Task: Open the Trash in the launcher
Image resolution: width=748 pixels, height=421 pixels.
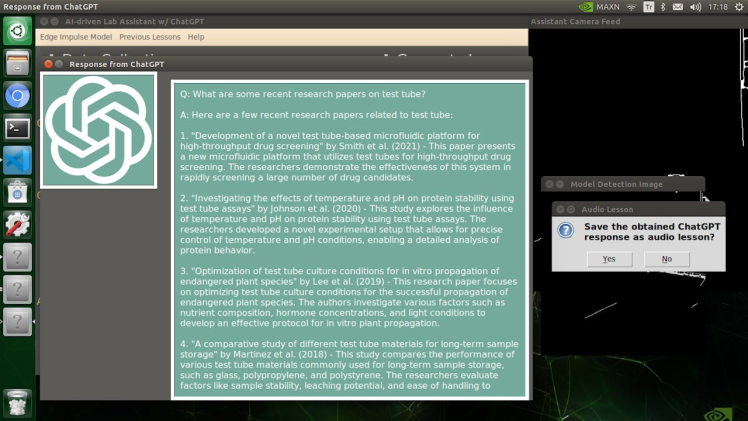Action: pos(18,403)
